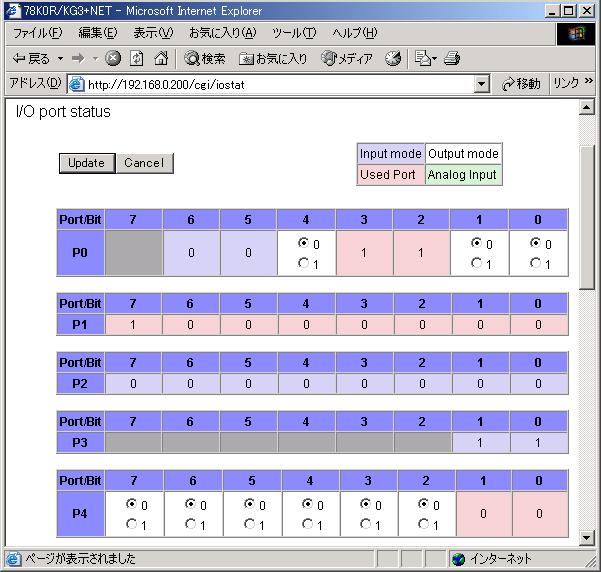Click the Output mode legend cell
This screenshot has height=572, width=601.
coord(463,154)
